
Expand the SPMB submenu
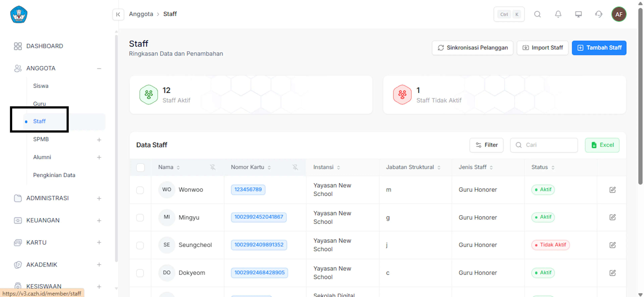(99, 140)
